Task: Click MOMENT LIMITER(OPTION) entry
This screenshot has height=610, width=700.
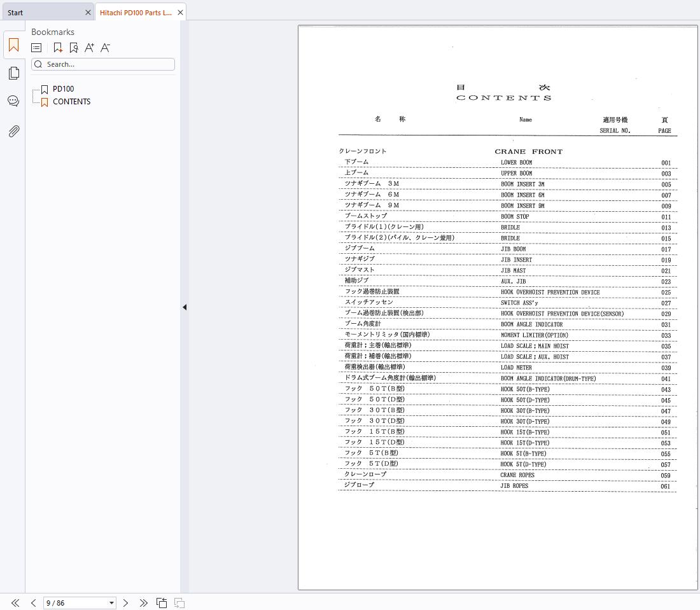Action: (535, 335)
